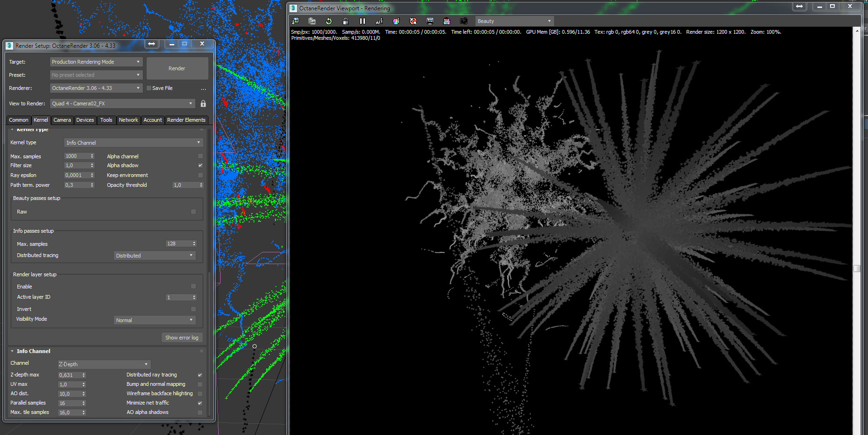Go to the Network tab
Viewport: 868px width, 435px height.
pyautogui.click(x=128, y=120)
